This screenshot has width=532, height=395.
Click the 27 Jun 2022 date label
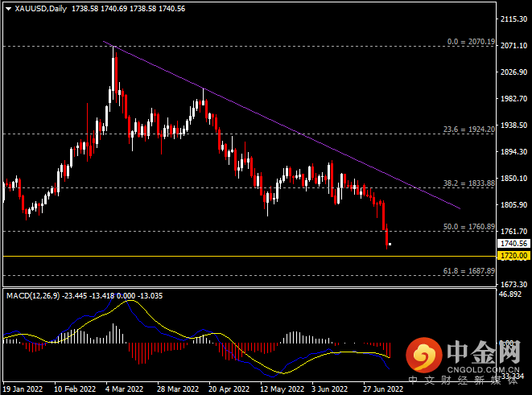coord(383,389)
